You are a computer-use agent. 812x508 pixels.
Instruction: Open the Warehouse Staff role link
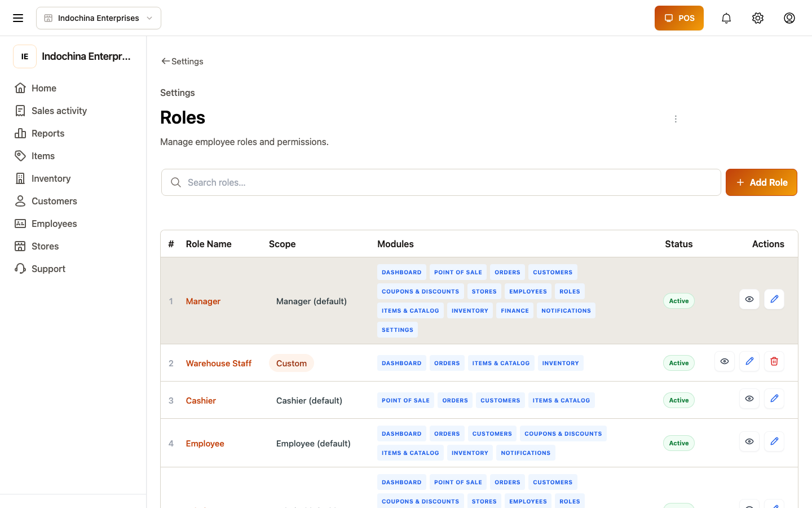click(219, 364)
